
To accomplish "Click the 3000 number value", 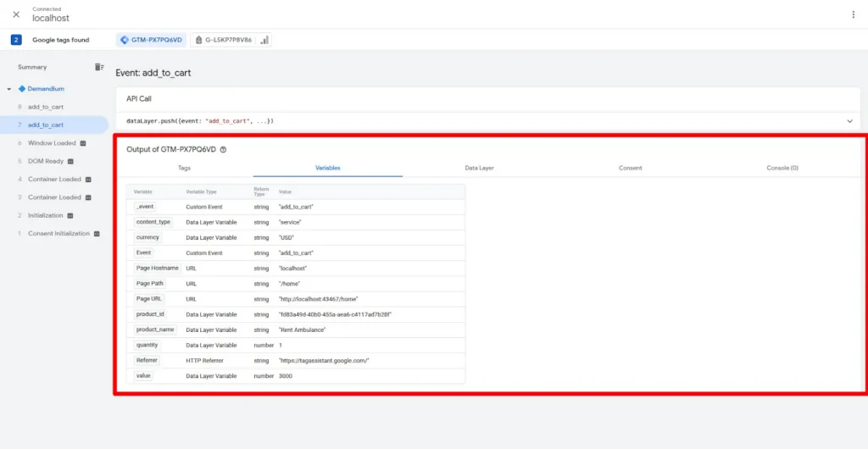I will 286,376.
